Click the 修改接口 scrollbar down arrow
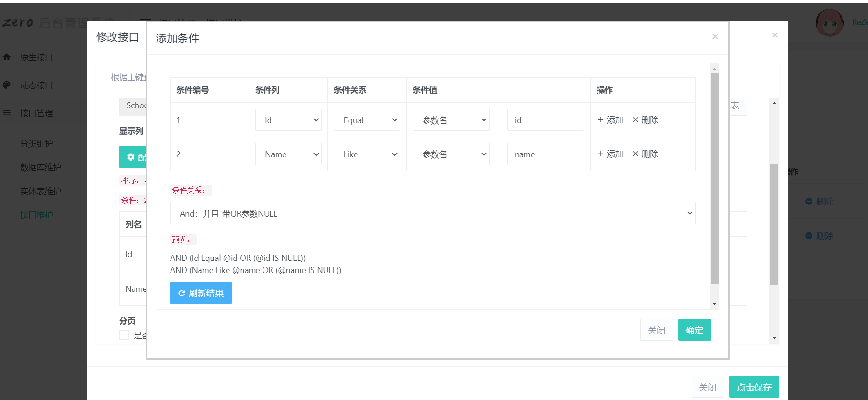This screenshot has width=868, height=400. point(774,338)
